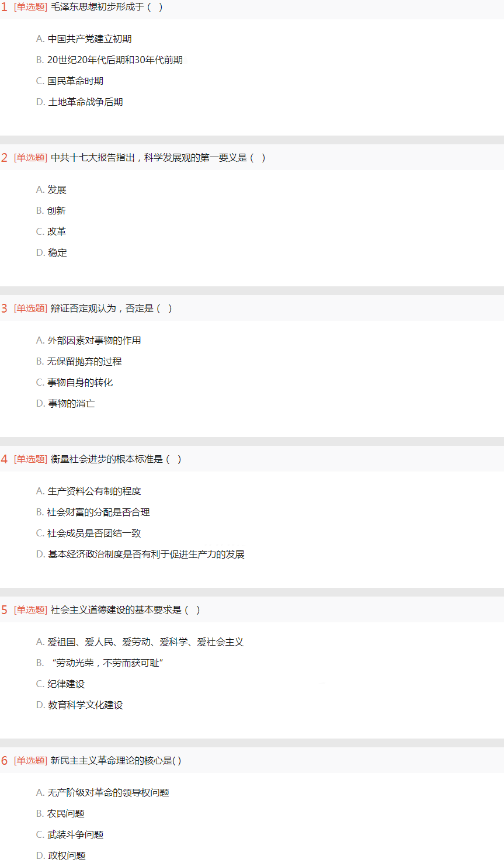Pick option D 教育科学文化建设

79,705
